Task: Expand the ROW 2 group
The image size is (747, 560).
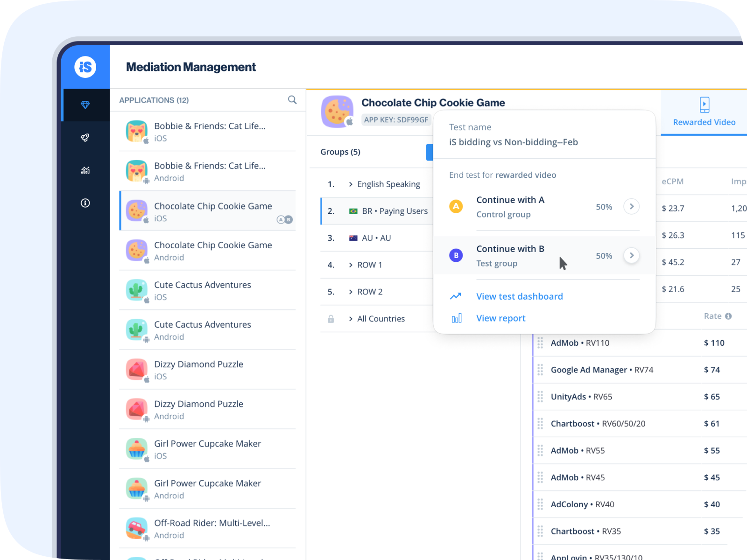Action: pos(351,292)
